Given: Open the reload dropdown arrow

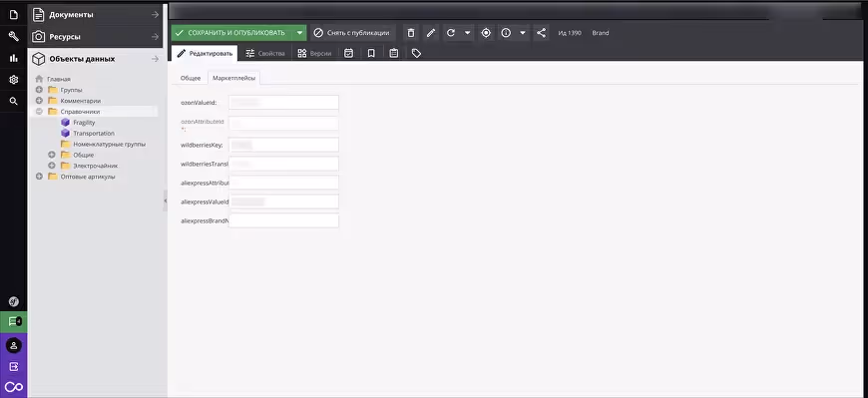Looking at the screenshot, I should (x=467, y=33).
